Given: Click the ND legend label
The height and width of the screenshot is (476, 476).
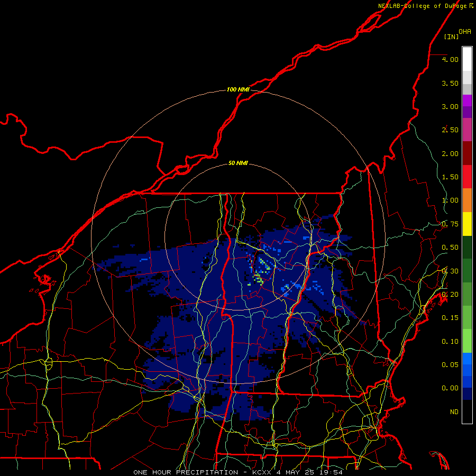Looking at the screenshot, I should click(454, 412).
